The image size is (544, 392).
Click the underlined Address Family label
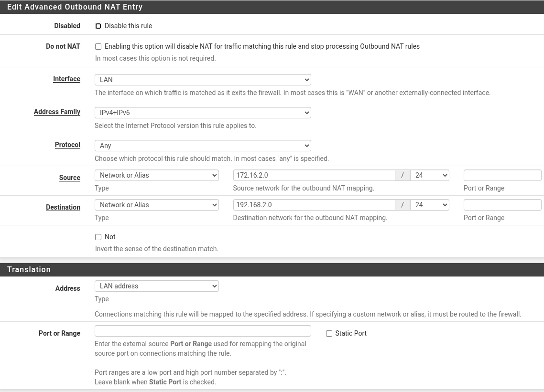click(57, 112)
